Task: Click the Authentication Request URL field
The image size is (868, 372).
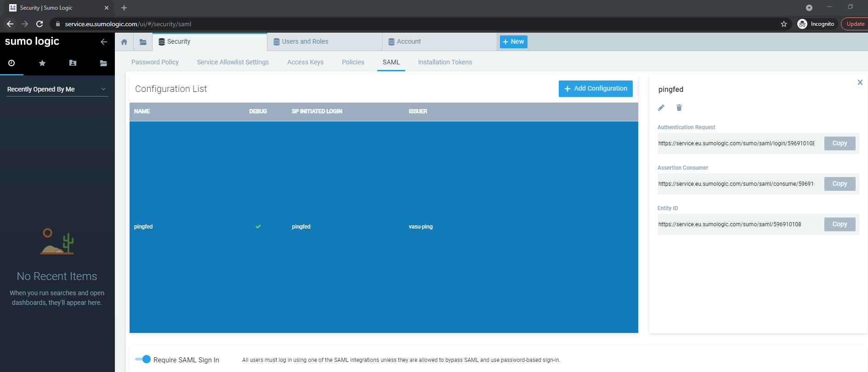Action: [x=736, y=143]
